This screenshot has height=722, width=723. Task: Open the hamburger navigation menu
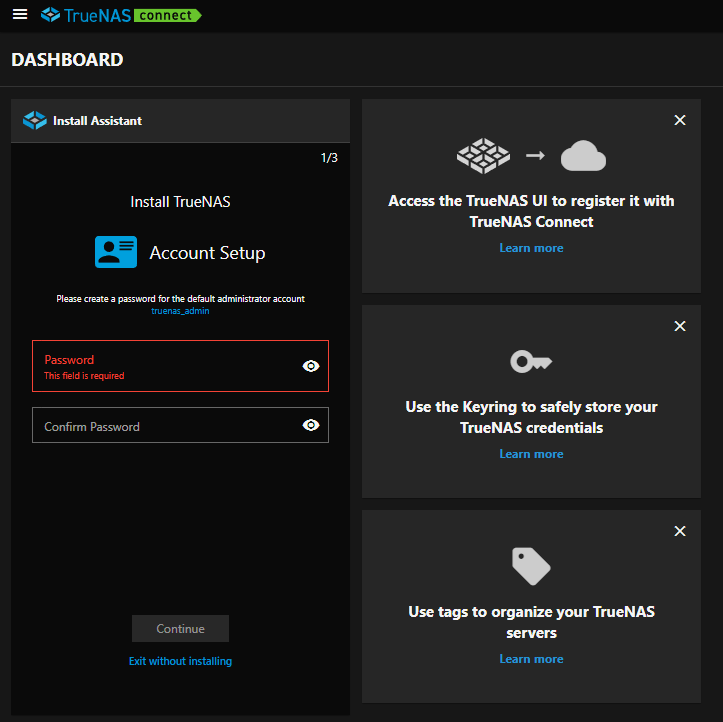pos(20,15)
